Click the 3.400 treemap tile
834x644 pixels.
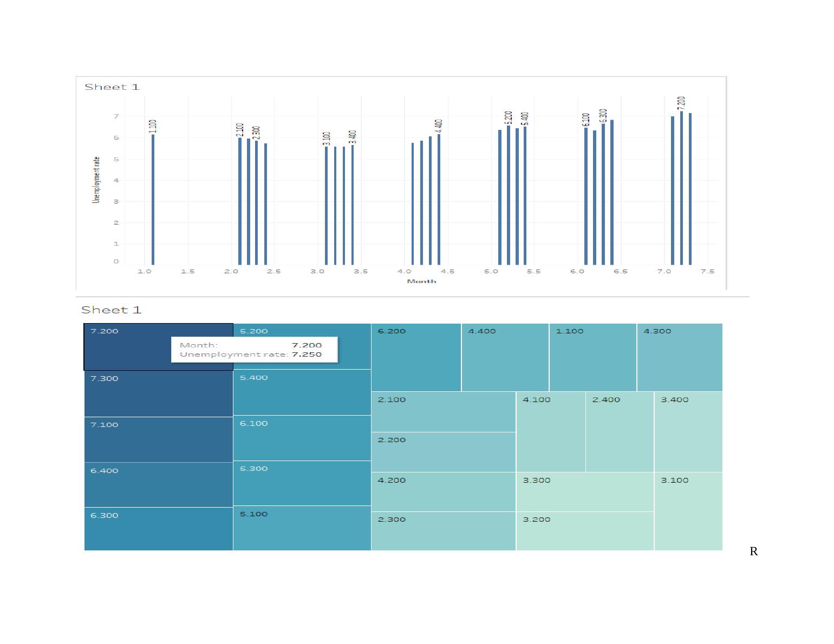(688, 432)
